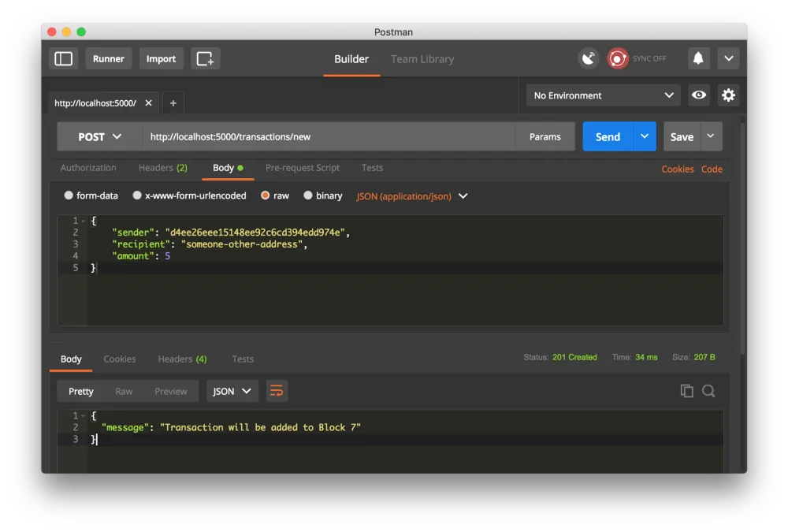Screen dimensions: 788x532
Task: Send the request with the Send button
Action: tap(607, 136)
